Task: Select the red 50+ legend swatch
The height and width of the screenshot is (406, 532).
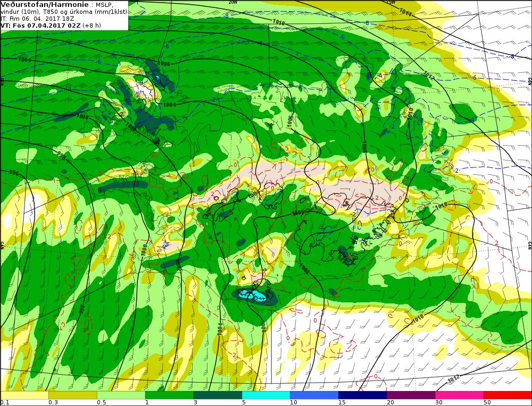Action: [508, 395]
